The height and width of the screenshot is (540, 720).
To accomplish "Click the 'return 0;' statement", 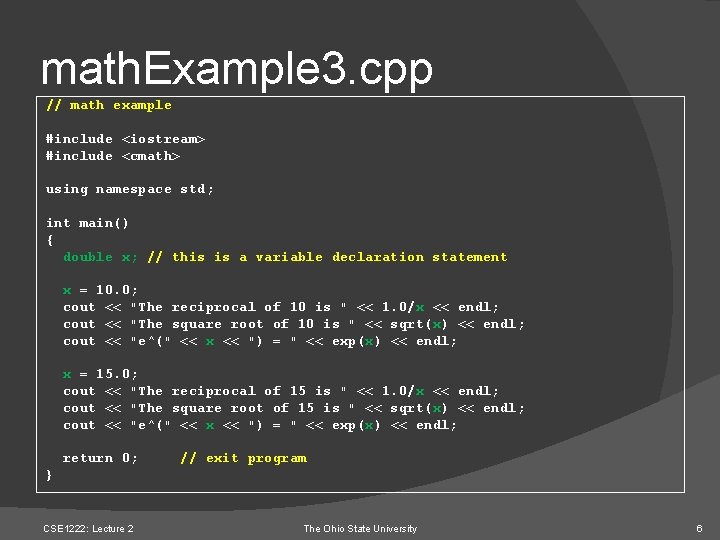I will pos(100,458).
